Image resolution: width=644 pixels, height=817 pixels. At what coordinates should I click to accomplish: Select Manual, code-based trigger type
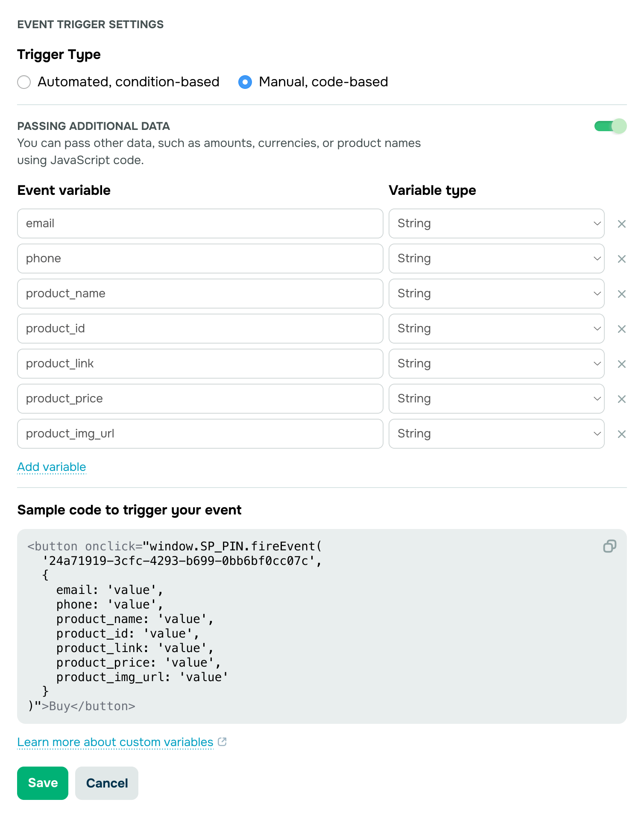(245, 82)
